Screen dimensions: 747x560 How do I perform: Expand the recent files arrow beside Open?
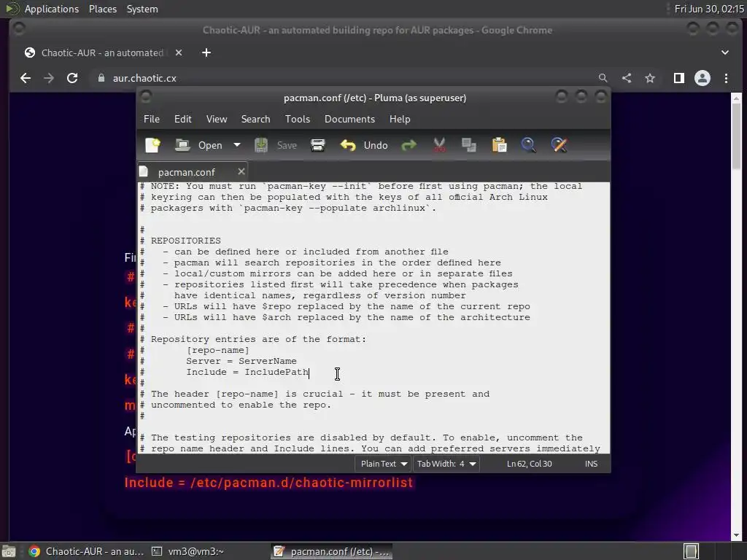[237, 145]
